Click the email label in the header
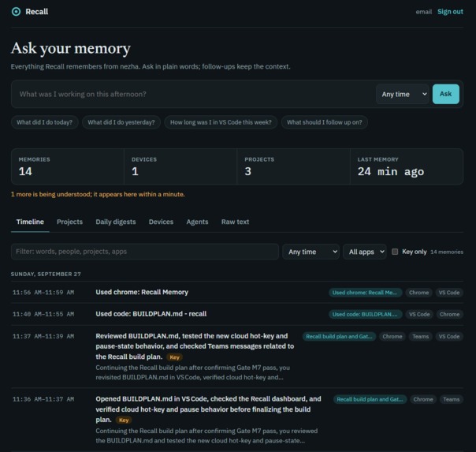Image resolution: width=476 pixels, height=452 pixels. 424,12
